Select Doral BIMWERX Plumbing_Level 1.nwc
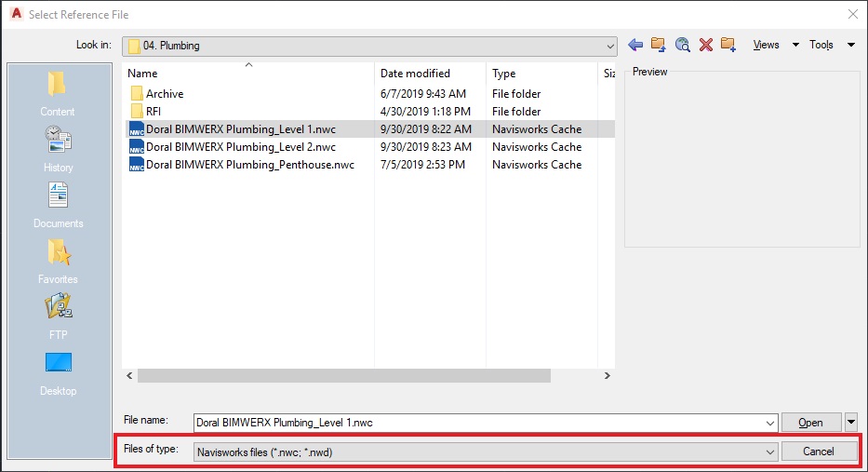This screenshot has width=868, height=472. [x=241, y=129]
